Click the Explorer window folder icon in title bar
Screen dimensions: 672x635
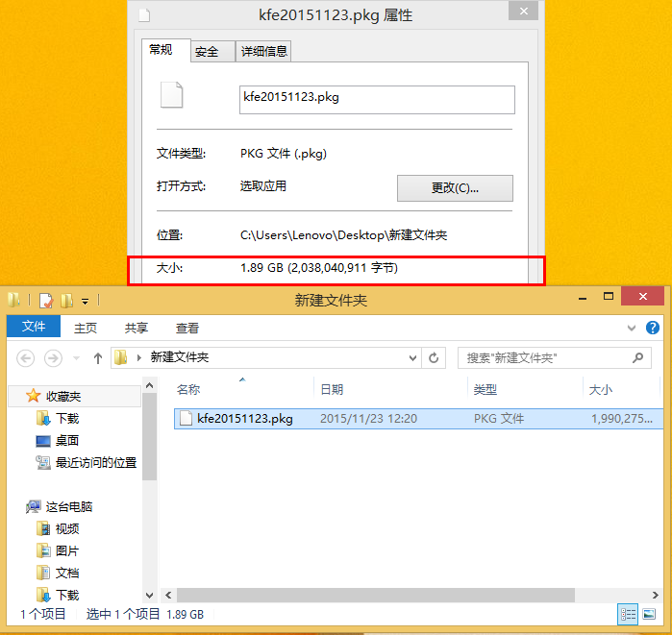coord(13,300)
